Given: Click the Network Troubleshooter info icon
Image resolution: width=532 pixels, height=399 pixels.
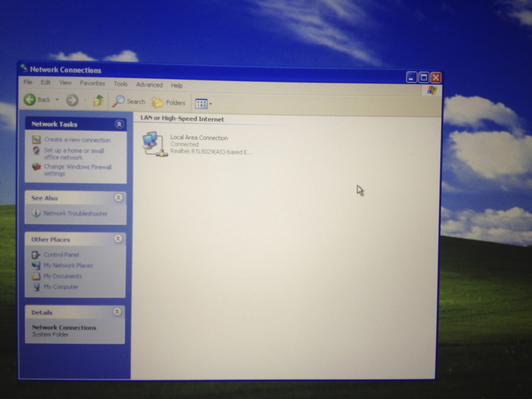Looking at the screenshot, I should (x=36, y=214).
